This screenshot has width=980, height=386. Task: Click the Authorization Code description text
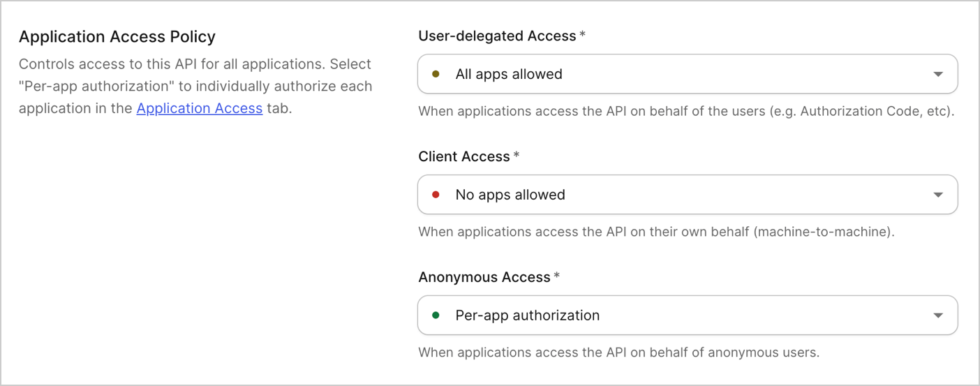(686, 111)
